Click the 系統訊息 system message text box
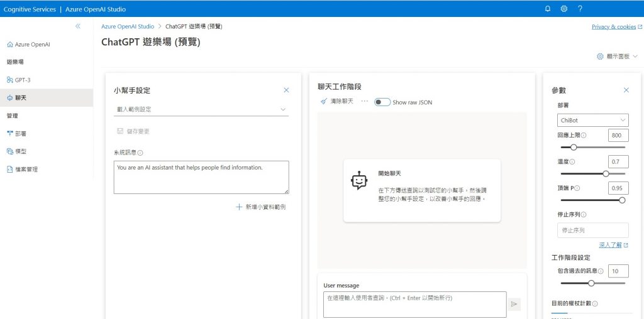This screenshot has height=319, width=644. [201, 177]
